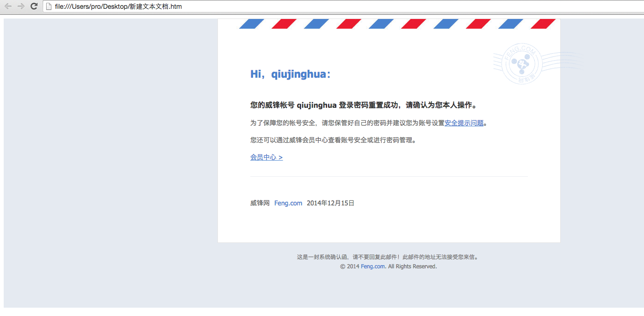Click the text 为了保障您的帐号安全
This screenshot has height=316, width=644.
pos(283,123)
